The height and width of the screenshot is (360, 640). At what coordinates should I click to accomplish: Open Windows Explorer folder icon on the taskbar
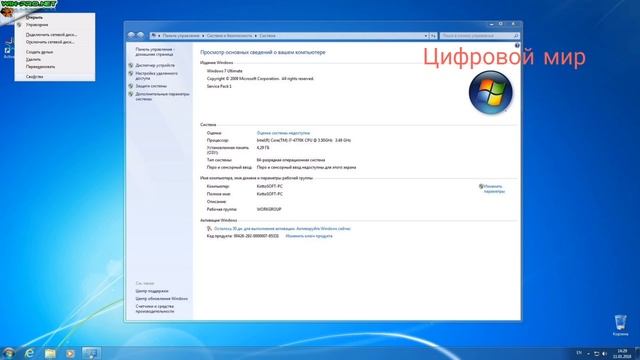[50, 353]
